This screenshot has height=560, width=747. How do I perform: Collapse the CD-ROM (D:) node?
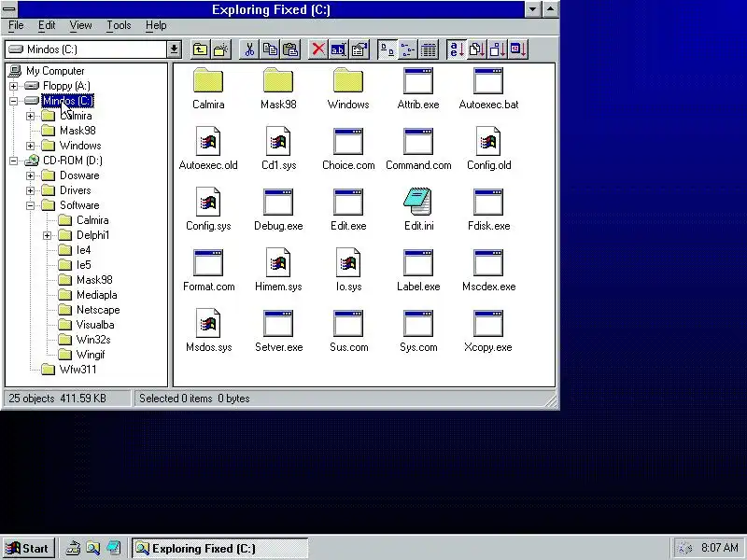(13, 161)
